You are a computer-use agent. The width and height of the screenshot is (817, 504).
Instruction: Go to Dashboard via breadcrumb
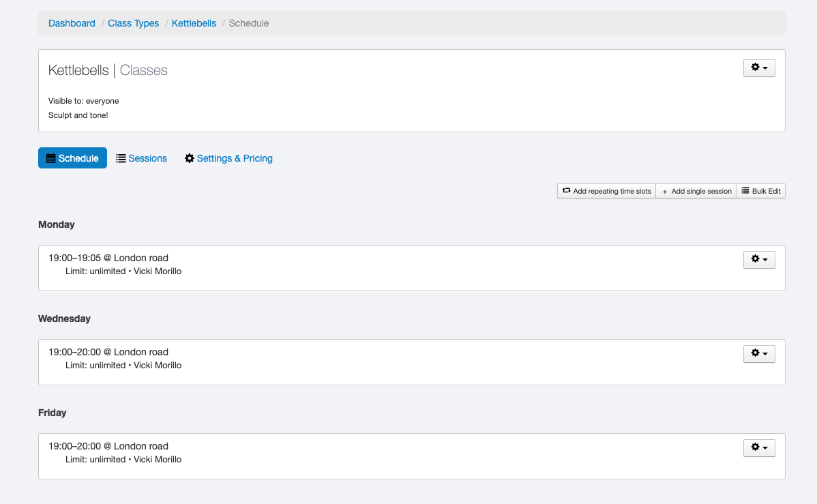(72, 23)
